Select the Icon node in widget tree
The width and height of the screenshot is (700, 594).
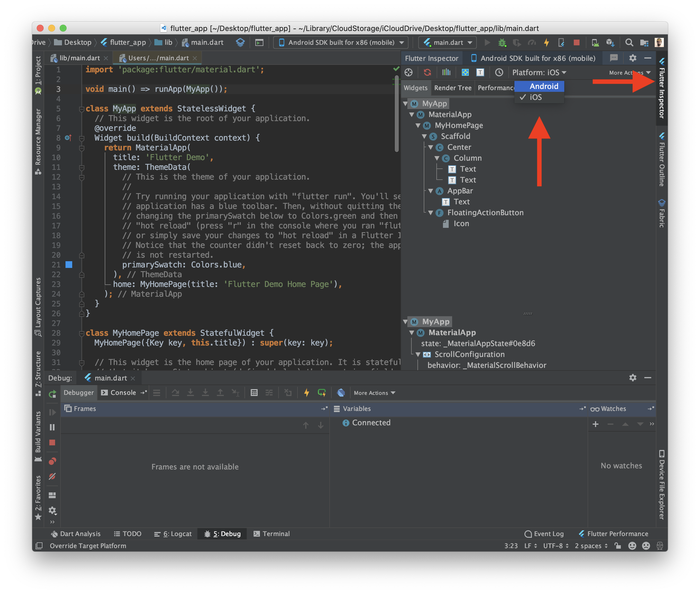pyautogui.click(x=461, y=224)
